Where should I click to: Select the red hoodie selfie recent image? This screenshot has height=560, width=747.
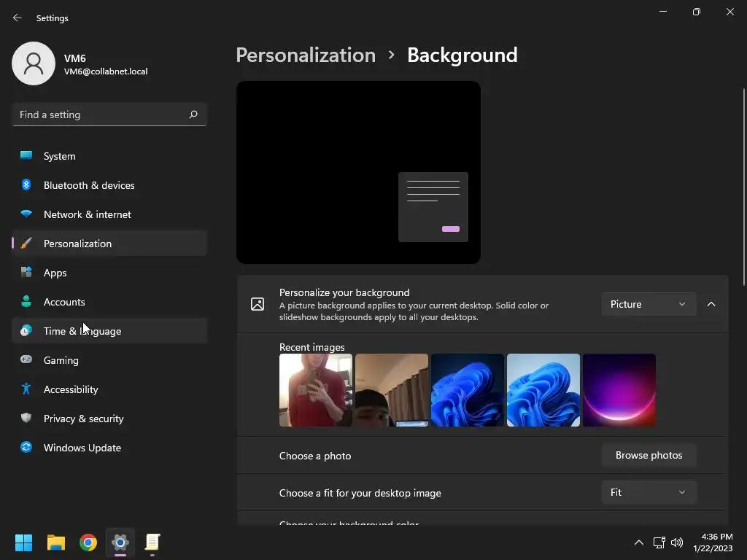315,390
